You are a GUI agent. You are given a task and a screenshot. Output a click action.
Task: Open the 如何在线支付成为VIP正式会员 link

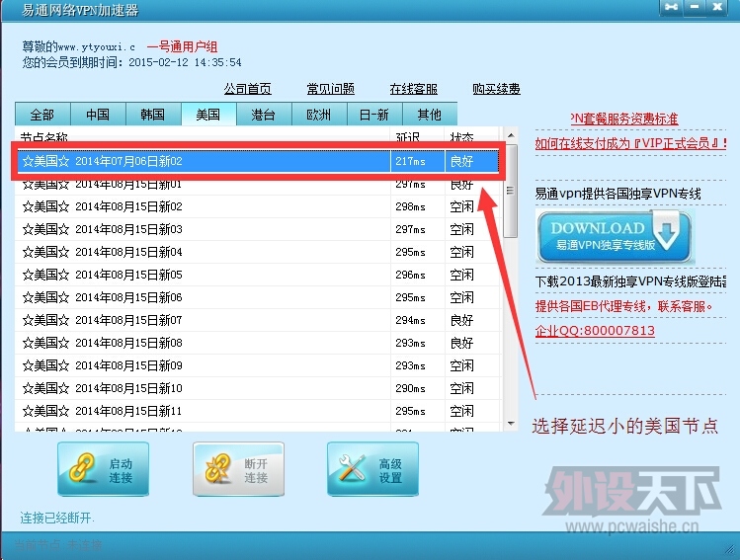tap(630, 143)
